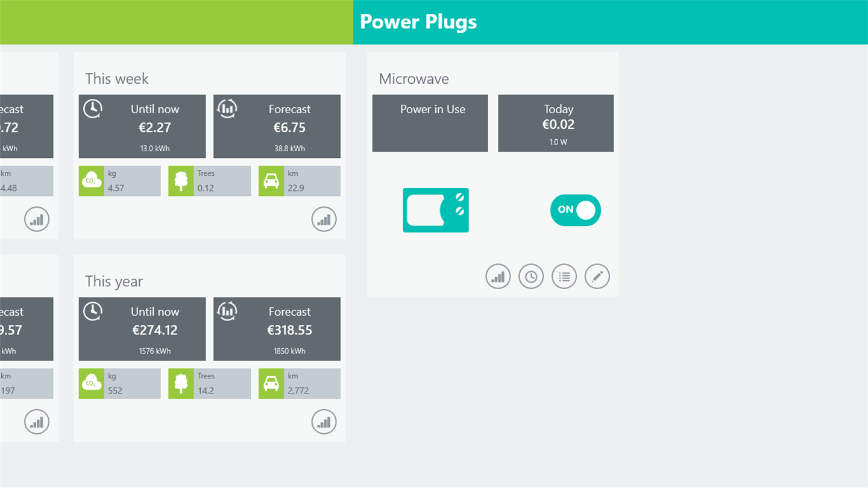
Task: Open the This year Forecast tile
Action: (277, 328)
